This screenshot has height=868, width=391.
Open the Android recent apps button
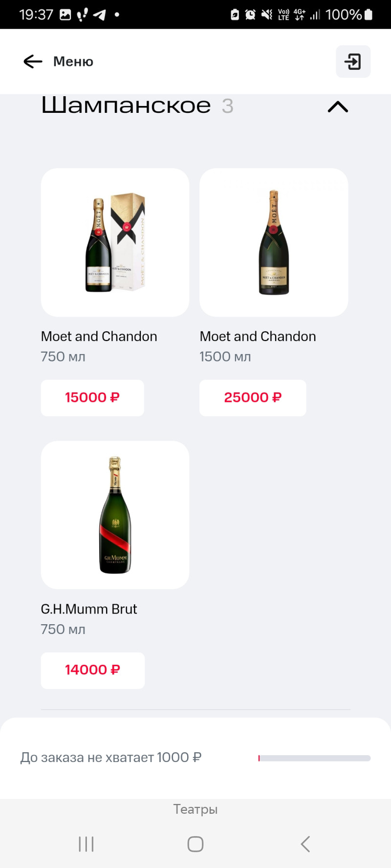click(86, 844)
